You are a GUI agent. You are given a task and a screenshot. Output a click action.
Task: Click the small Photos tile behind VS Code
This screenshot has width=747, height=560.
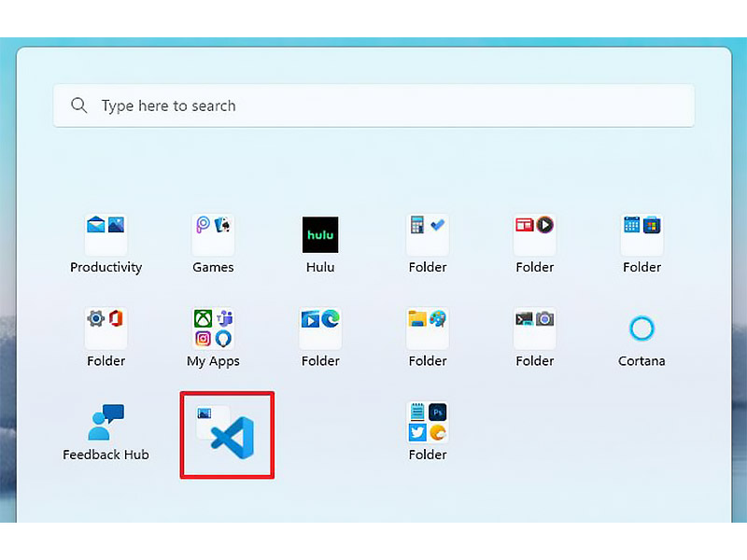[204, 413]
